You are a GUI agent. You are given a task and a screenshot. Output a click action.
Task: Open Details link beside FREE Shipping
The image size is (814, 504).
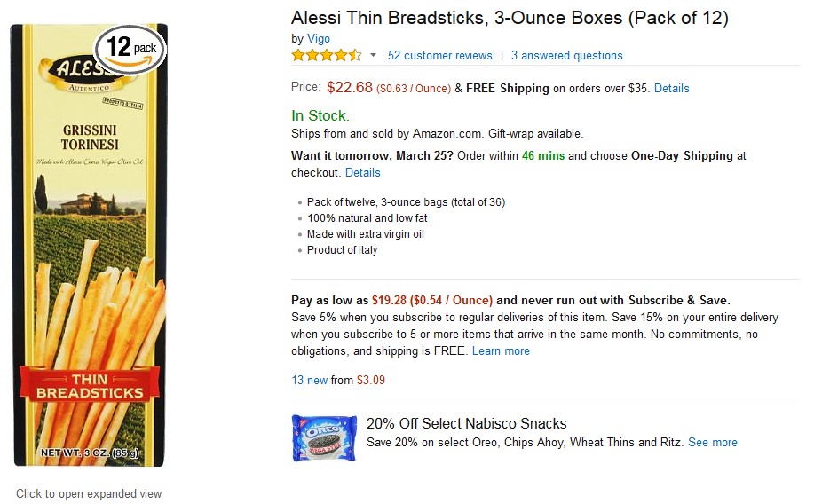coord(671,88)
